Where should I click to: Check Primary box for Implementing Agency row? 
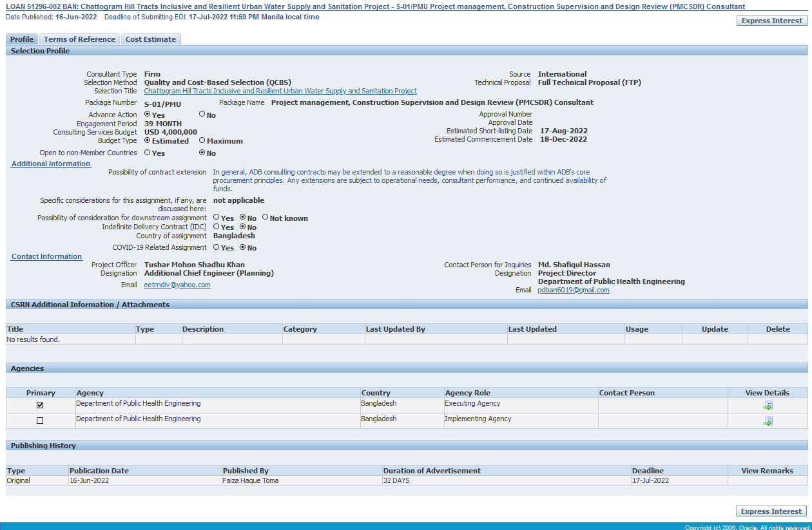coord(40,421)
